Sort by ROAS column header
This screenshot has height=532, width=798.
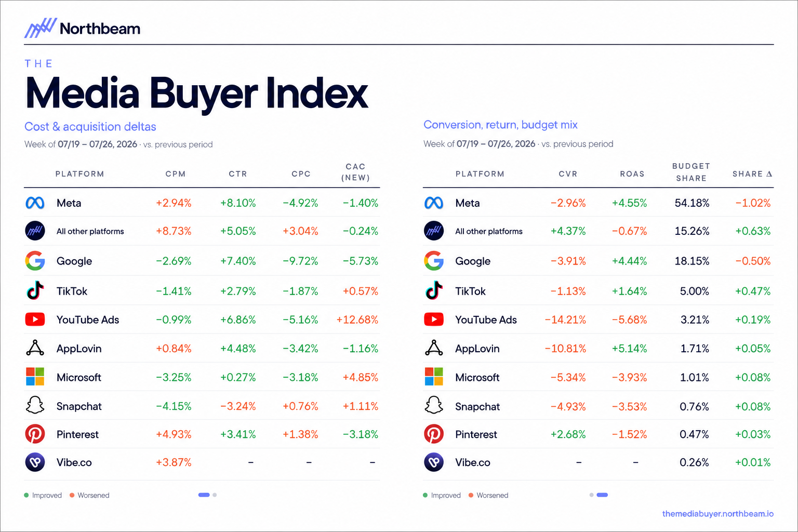(x=632, y=174)
